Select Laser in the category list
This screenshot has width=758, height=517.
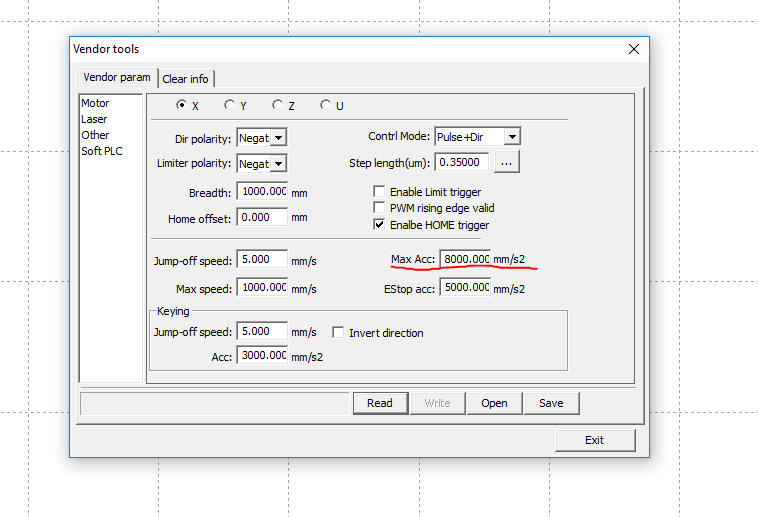[x=94, y=119]
